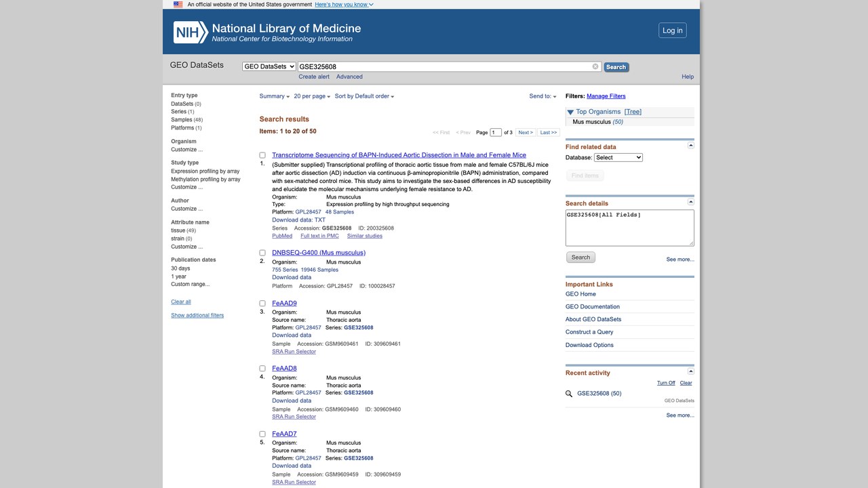Collapse the Recent activity panel
Screen dimensions: 868x488
click(691, 371)
